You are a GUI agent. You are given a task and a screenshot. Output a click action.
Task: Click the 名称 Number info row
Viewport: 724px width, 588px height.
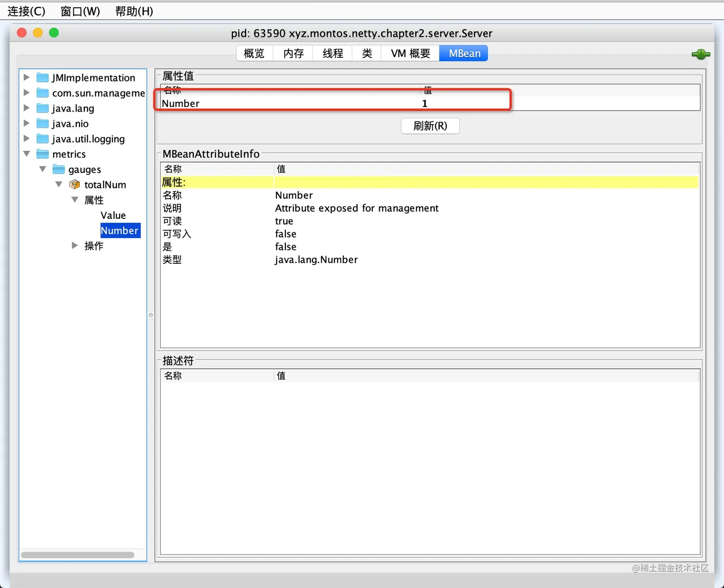pyautogui.click(x=430, y=195)
